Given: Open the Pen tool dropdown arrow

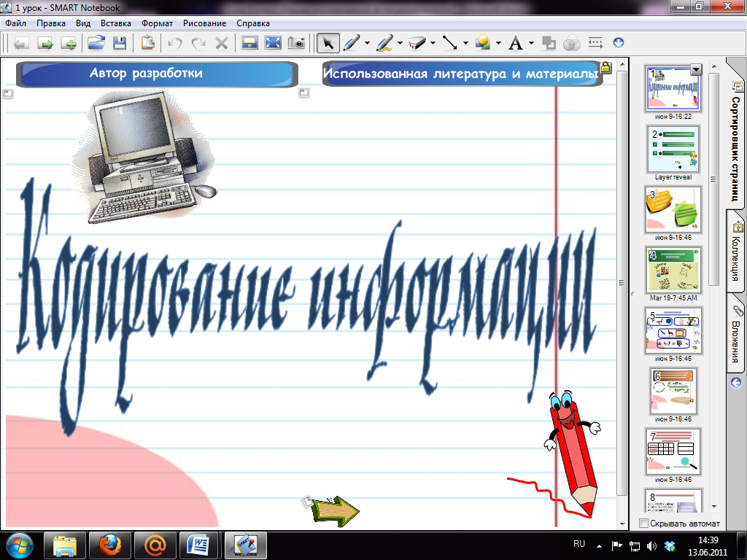Looking at the screenshot, I should point(367,43).
